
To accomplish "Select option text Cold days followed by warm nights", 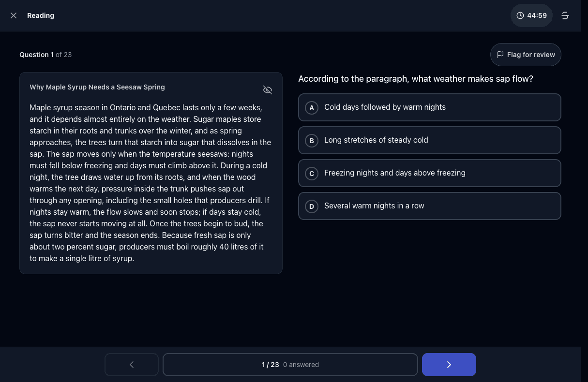I will click(385, 107).
